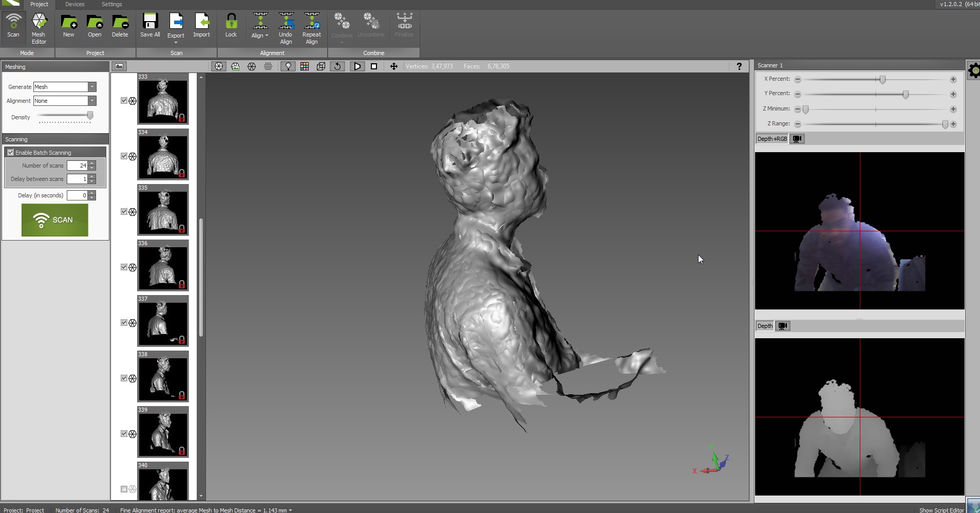
Task: Select textured mesh view icon
Action: coord(235,66)
